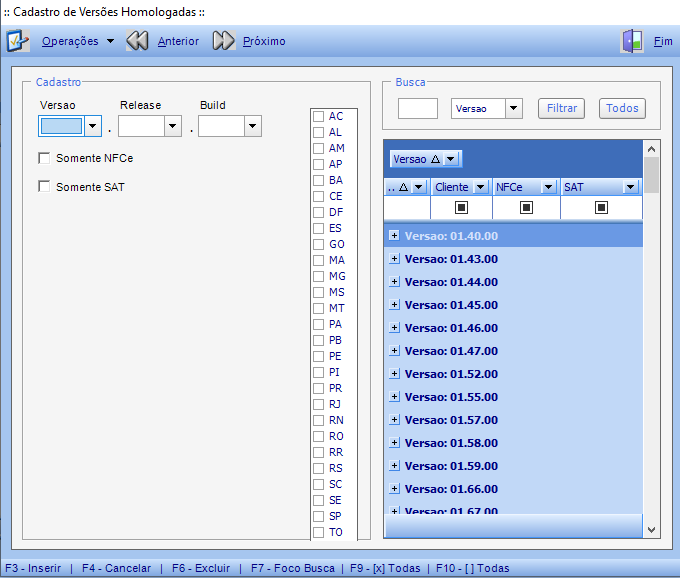
Task: Toggle the SAT filter row checkbox
Action: pos(601,208)
